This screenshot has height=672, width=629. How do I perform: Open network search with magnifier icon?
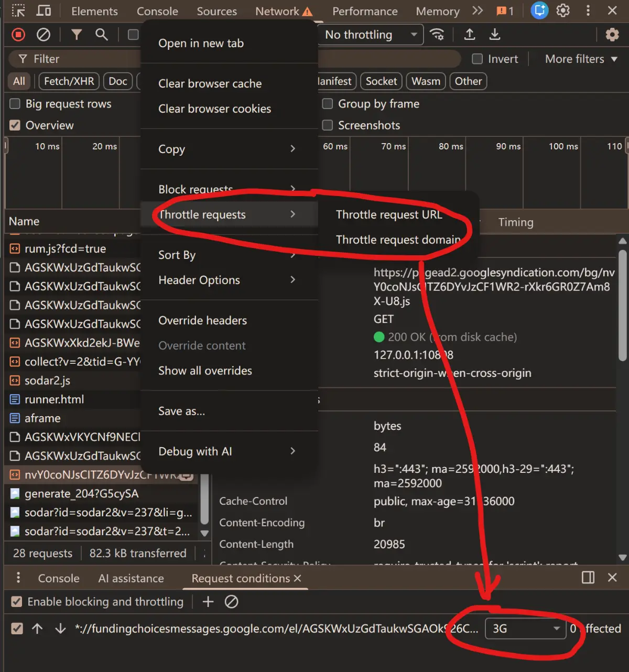102,35
